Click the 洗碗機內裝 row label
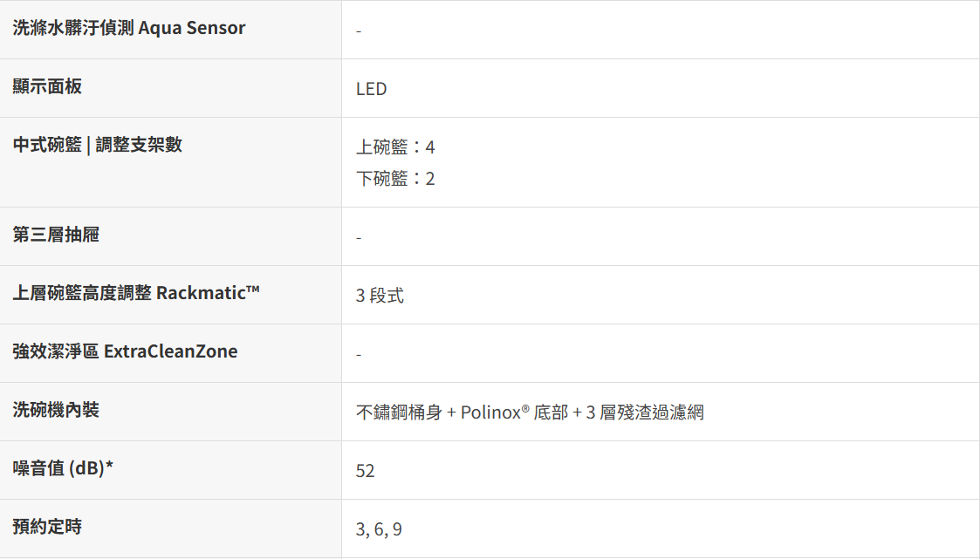This screenshot has height=559, width=980. pos(56,410)
